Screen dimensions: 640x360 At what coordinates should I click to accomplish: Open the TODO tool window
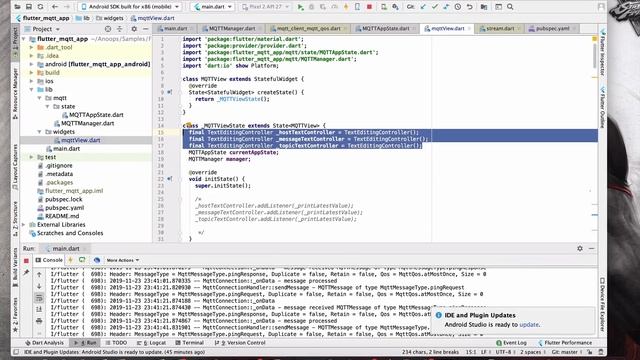(116, 343)
